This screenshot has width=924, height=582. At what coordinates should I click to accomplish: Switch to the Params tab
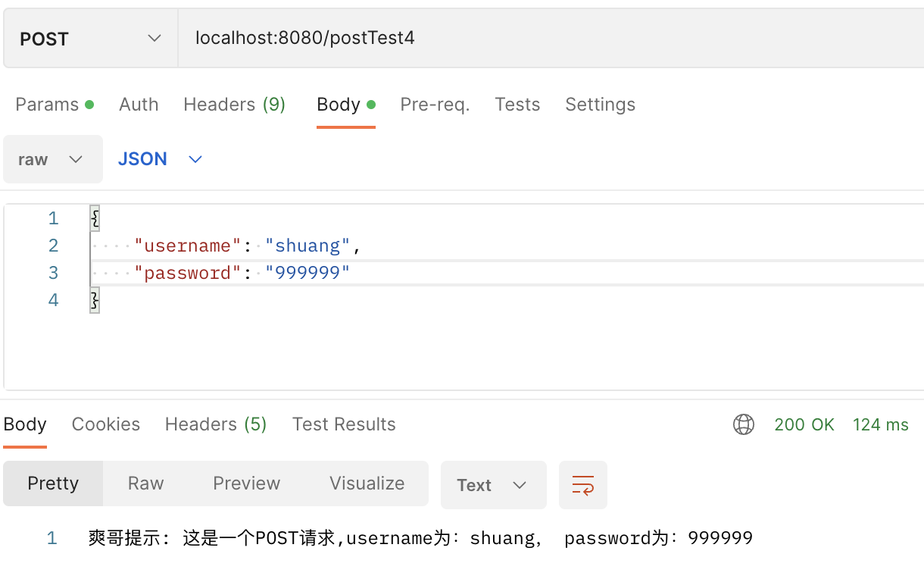click(x=54, y=105)
